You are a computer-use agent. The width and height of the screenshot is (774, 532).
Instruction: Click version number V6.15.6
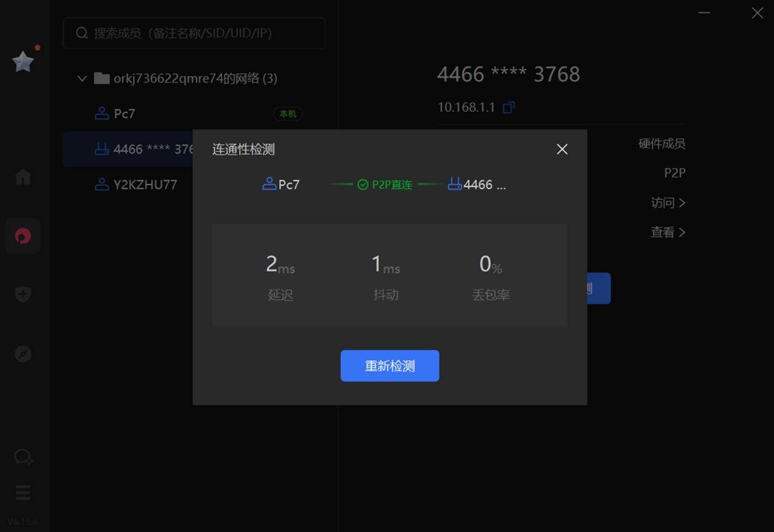click(x=23, y=522)
